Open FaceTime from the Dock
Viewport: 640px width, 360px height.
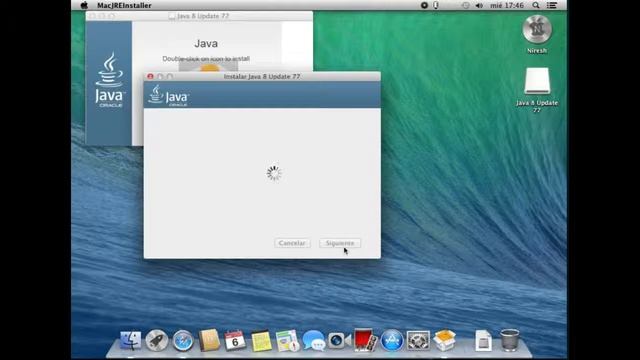point(339,340)
